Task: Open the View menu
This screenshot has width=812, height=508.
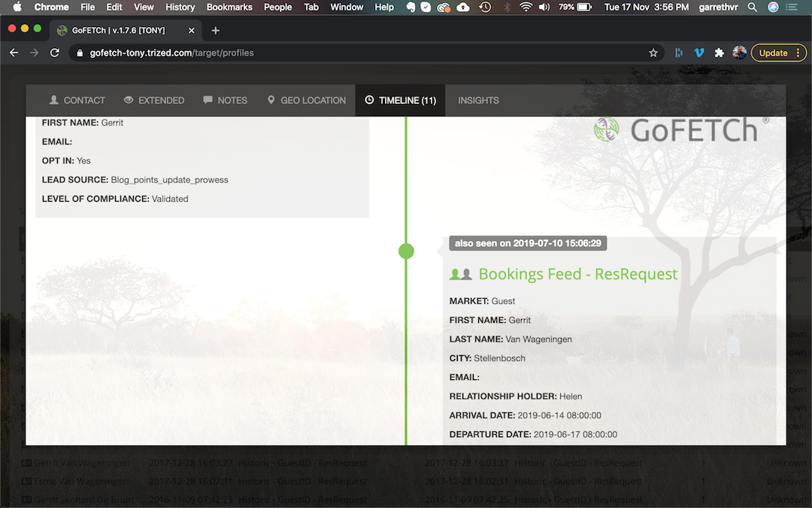Action: [x=144, y=7]
